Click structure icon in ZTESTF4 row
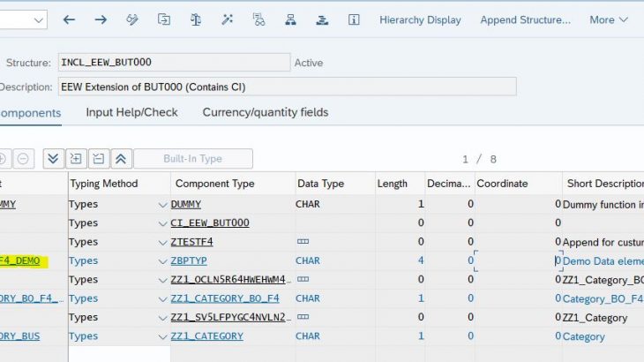The height and width of the screenshot is (362, 644). click(303, 242)
